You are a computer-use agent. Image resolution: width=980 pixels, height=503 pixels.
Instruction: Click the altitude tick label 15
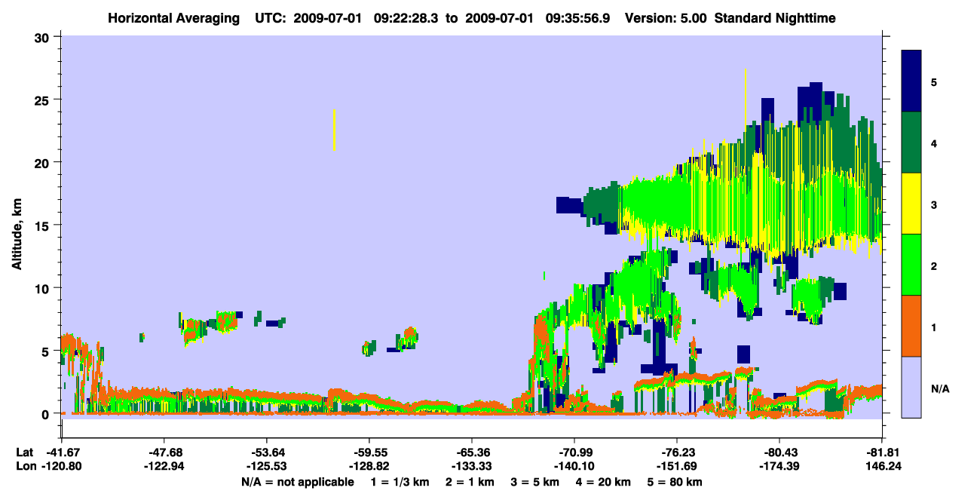pos(44,225)
